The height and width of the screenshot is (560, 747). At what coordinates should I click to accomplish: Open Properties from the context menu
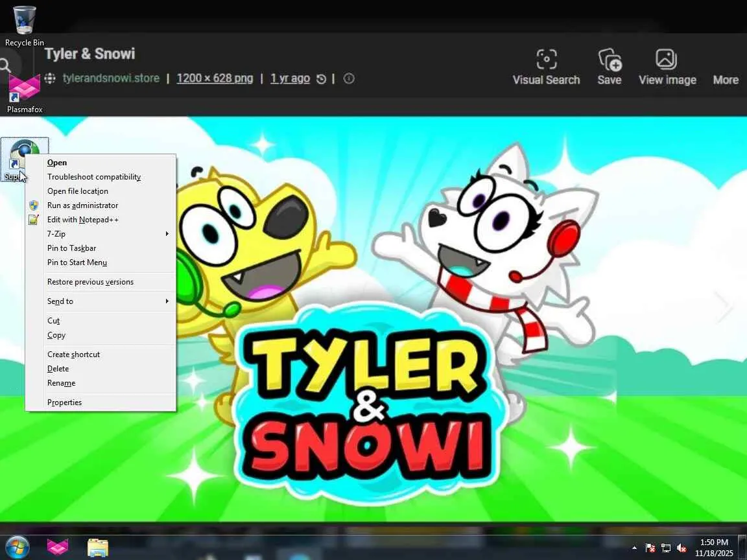[x=101, y=402]
